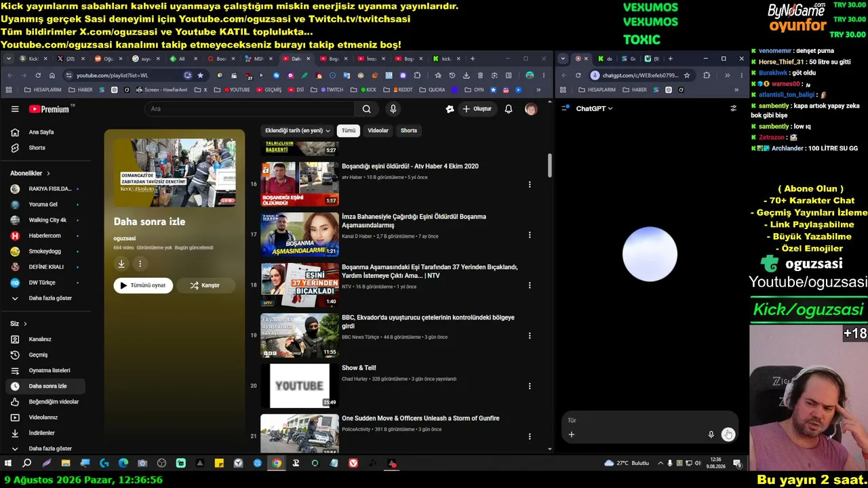Open more options under the playlist title
868x488 pixels.
click(x=140, y=264)
